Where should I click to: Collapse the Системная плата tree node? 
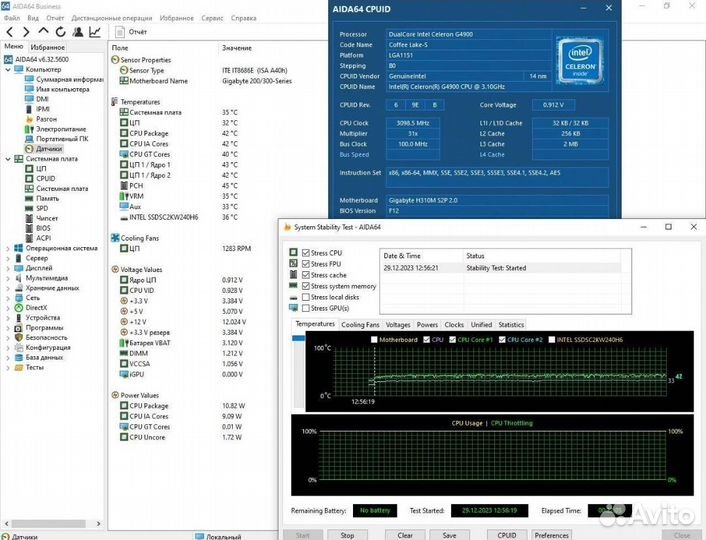(8, 159)
